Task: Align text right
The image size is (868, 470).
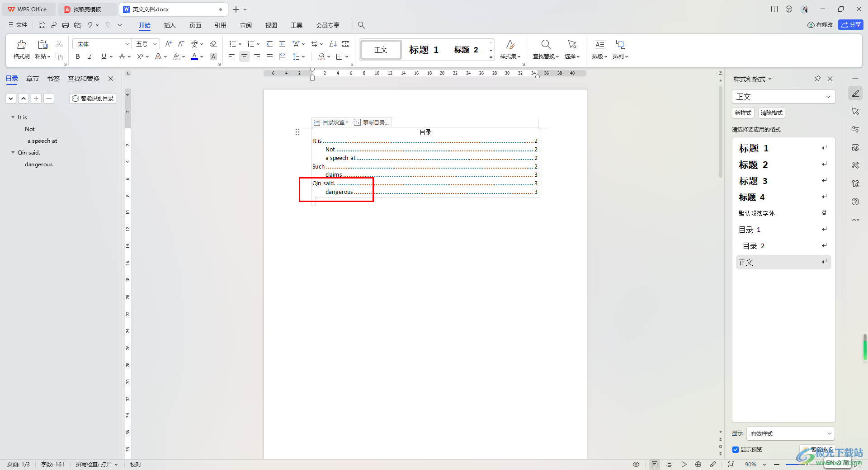Action: coord(257,56)
